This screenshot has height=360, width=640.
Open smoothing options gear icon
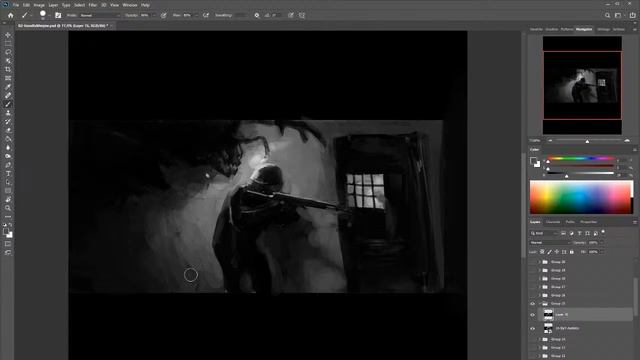[x=257, y=16]
